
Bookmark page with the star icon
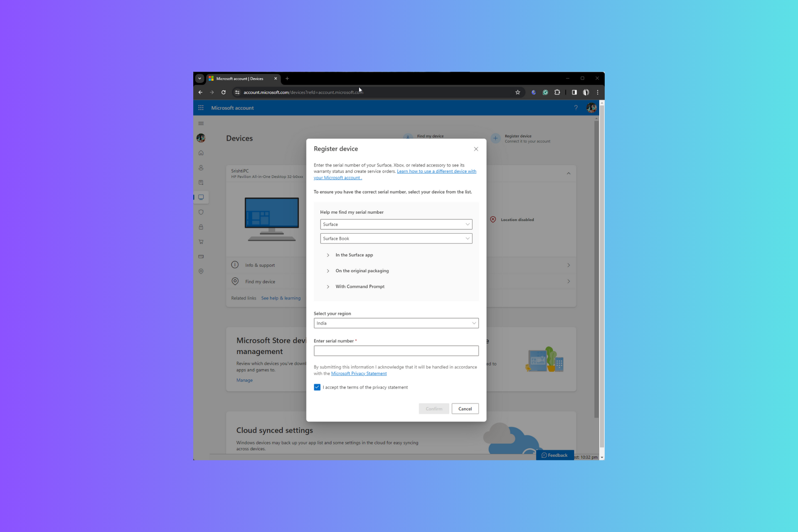click(517, 92)
